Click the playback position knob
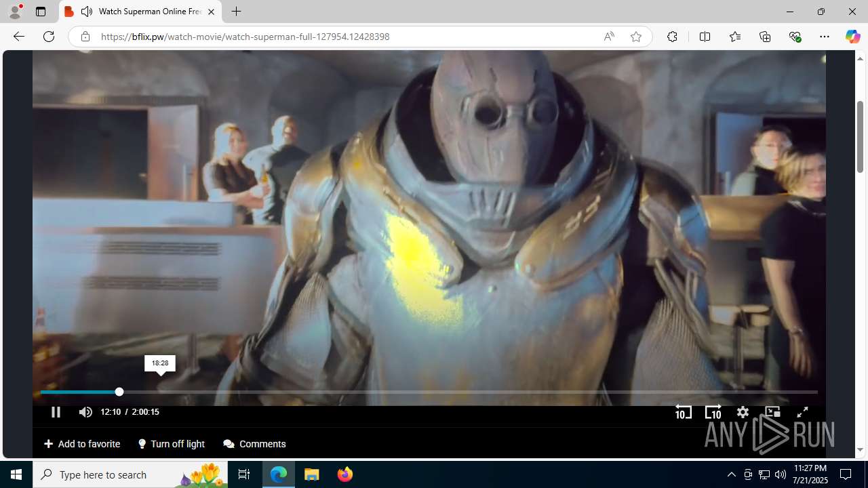This screenshot has height=488, width=868. (x=119, y=392)
